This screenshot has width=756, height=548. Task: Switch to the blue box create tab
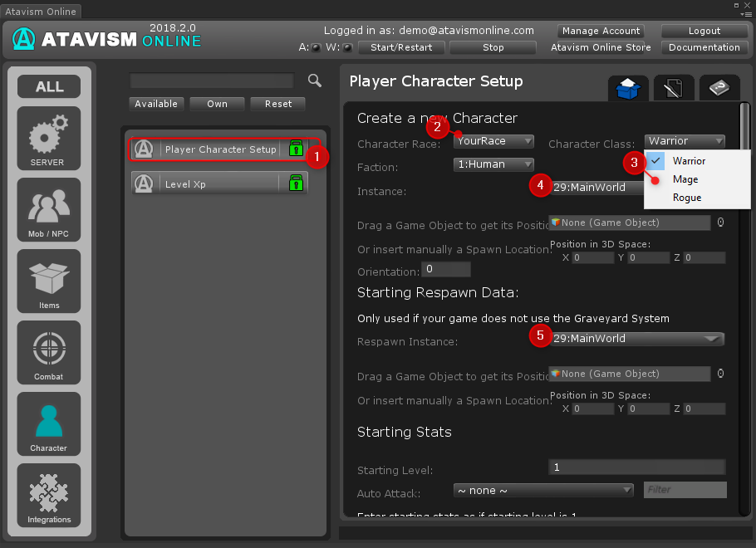628,89
